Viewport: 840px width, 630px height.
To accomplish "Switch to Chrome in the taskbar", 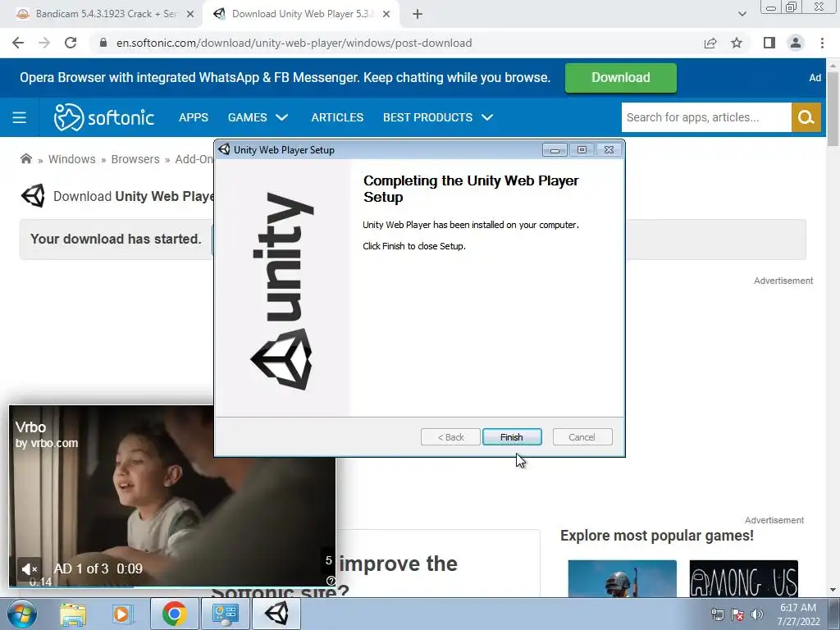I will (x=174, y=614).
